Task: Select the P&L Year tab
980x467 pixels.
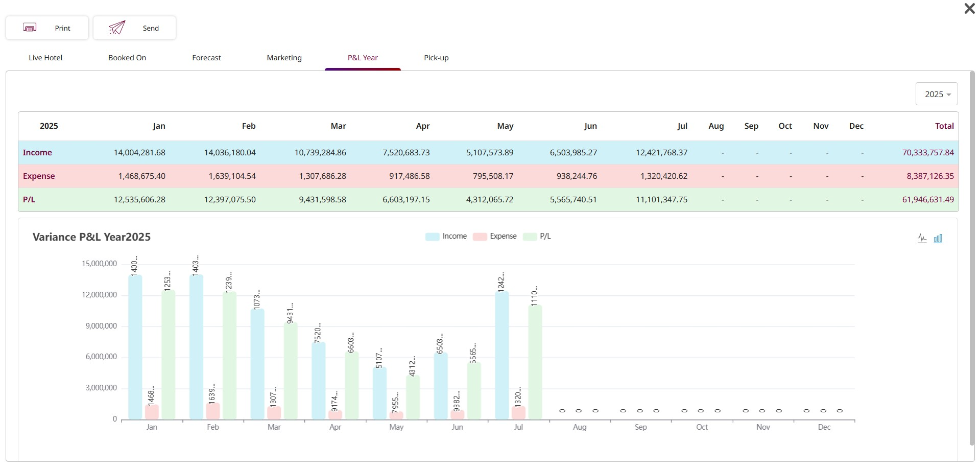Action: (x=363, y=58)
